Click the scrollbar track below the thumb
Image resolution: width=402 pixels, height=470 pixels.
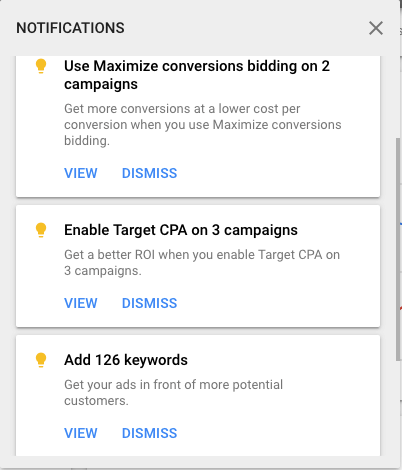(x=398, y=408)
